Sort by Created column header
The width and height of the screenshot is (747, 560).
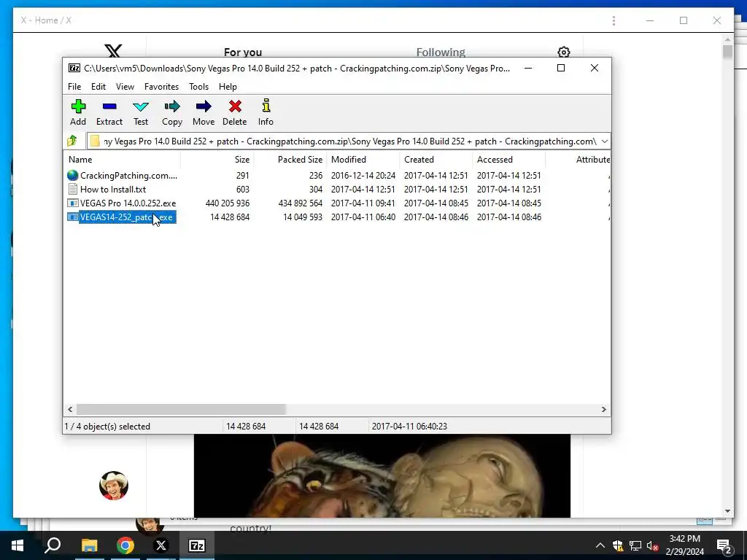(436, 160)
